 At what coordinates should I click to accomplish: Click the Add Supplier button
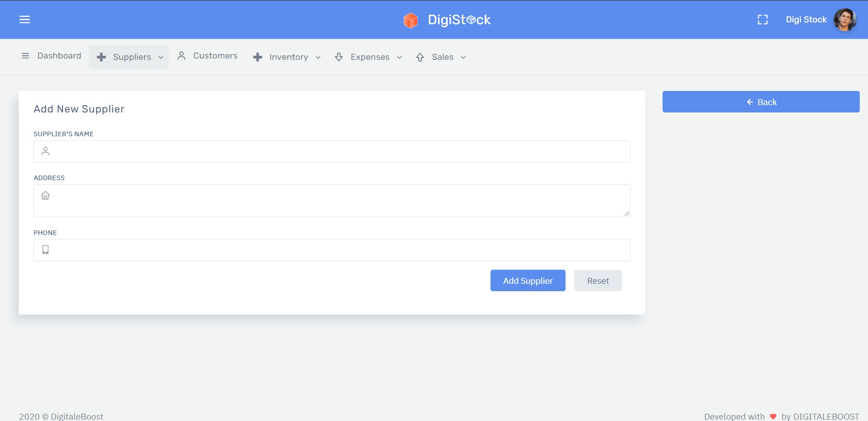point(528,281)
